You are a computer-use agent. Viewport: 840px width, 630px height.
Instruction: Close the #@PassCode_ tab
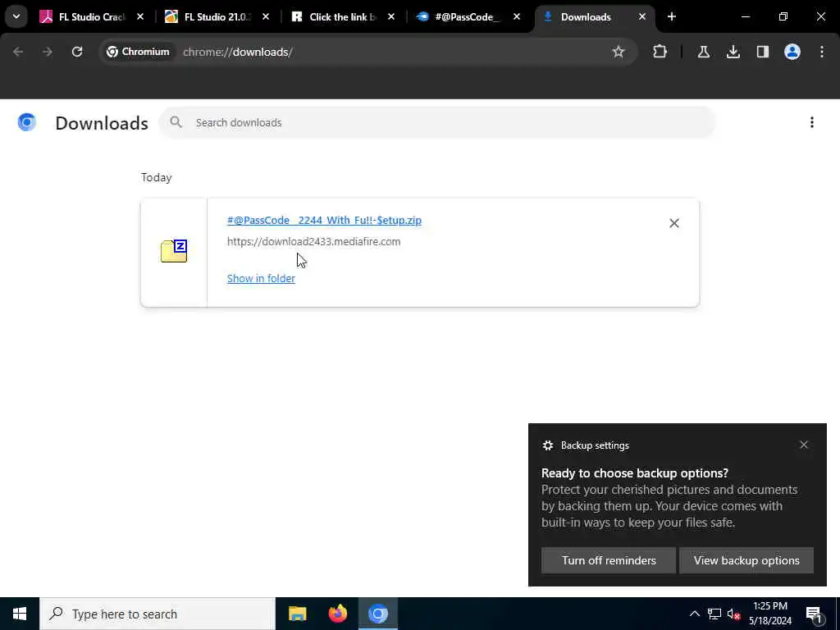point(517,17)
